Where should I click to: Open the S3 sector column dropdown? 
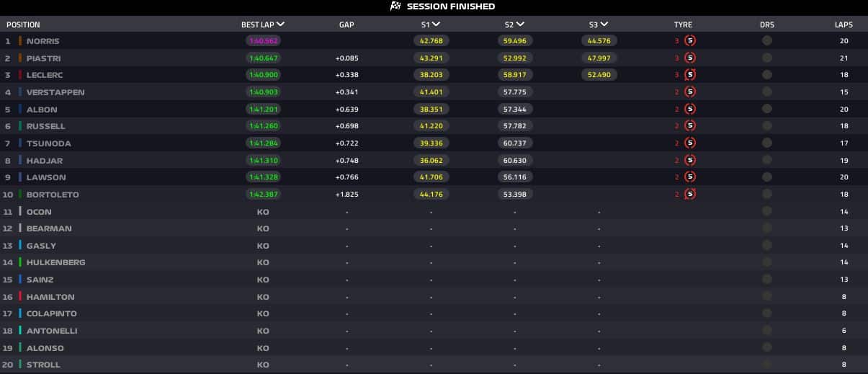(604, 25)
